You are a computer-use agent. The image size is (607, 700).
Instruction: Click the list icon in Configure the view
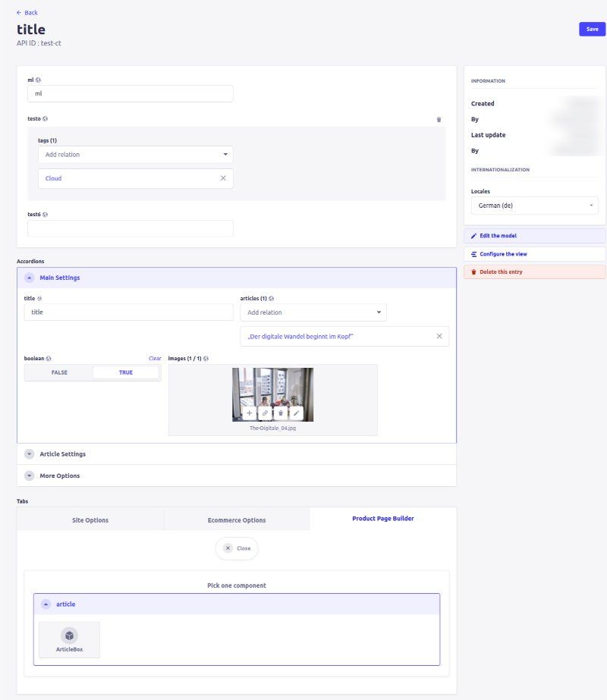(474, 254)
